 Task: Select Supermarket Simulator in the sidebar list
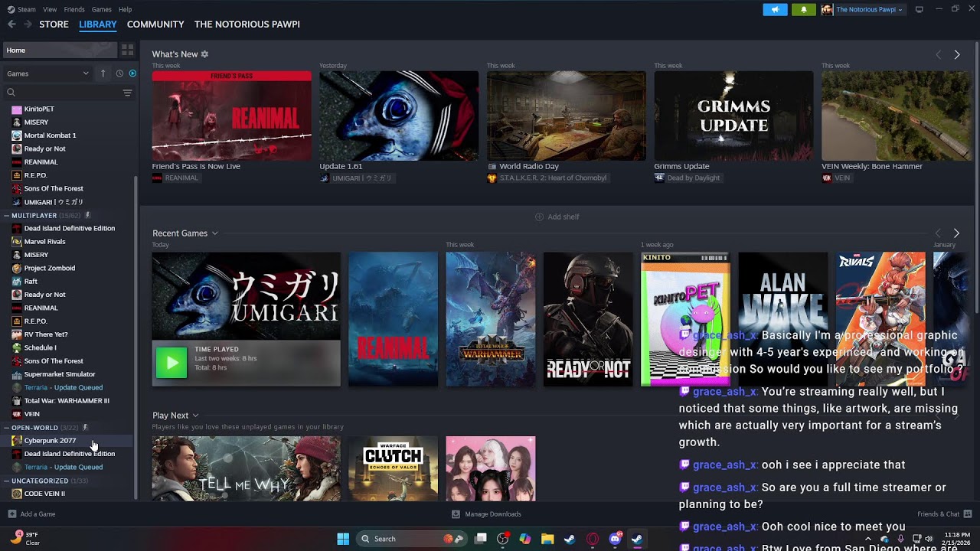(x=60, y=374)
